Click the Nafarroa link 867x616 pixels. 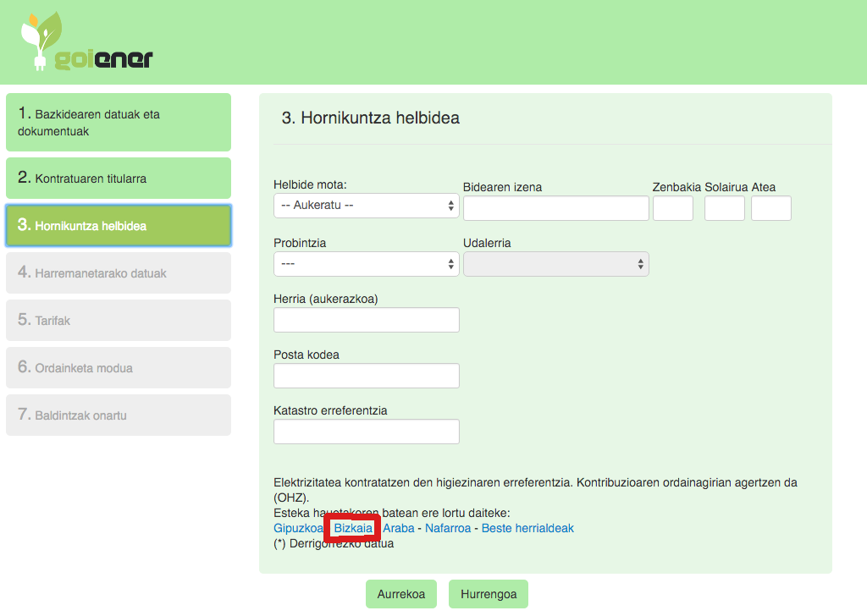point(448,528)
